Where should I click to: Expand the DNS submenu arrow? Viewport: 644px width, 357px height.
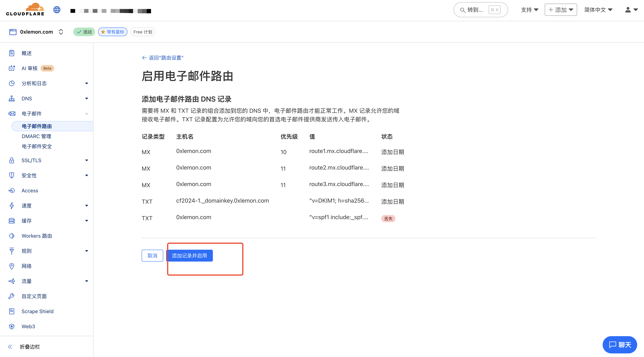tap(86, 99)
